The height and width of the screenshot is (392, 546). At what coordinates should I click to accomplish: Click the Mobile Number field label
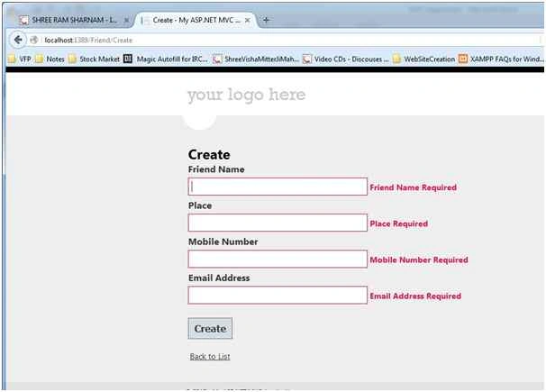(x=223, y=242)
